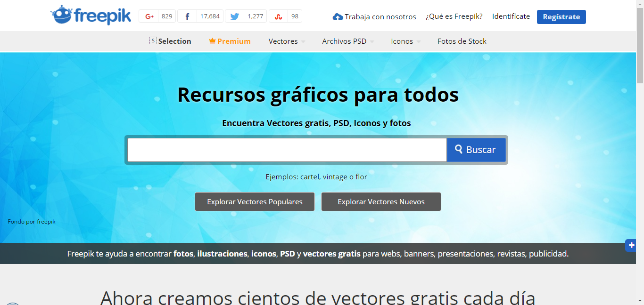Open the Iconos dropdown arrow
The width and height of the screenshot is (644, 305).
(419, 41)
